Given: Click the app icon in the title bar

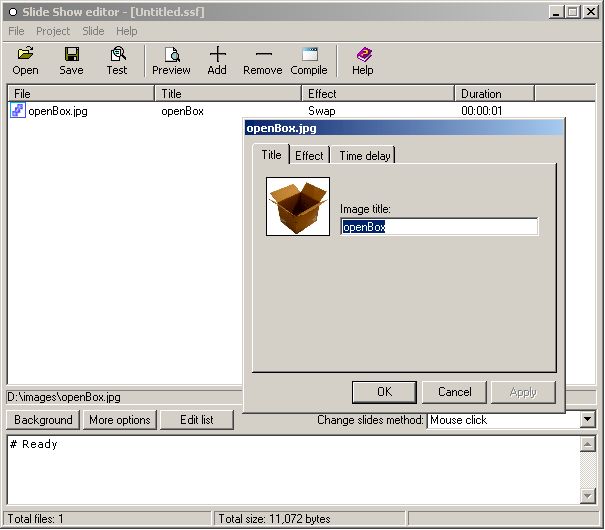Looking at the screenshot, I should (13, 12).
